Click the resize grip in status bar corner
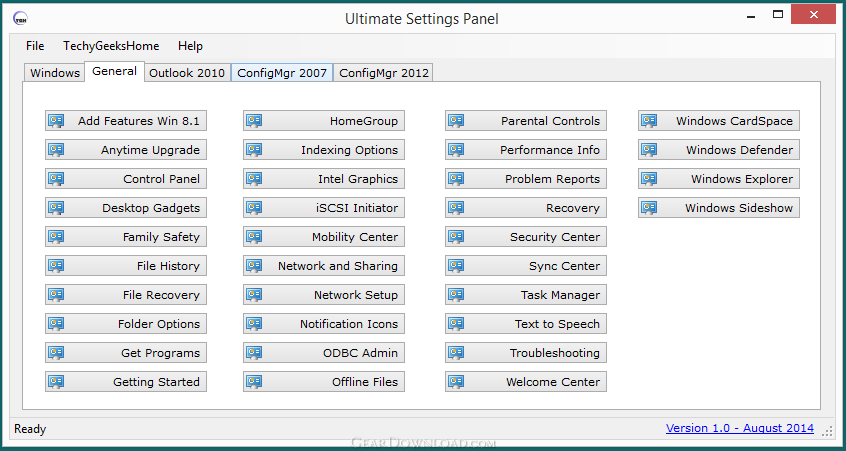 coord(828,430)
